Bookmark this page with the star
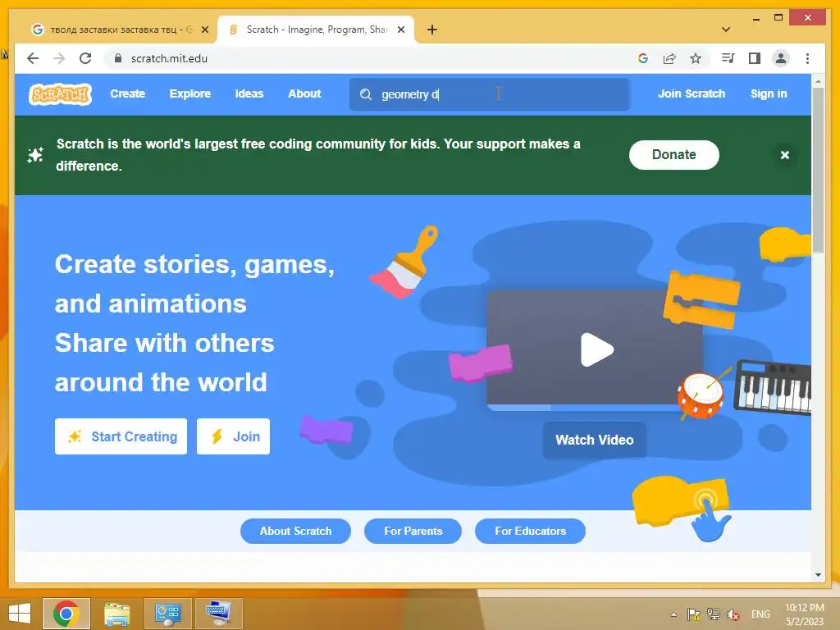The width and height of the screenshot is (840, 630). (696, 58)
